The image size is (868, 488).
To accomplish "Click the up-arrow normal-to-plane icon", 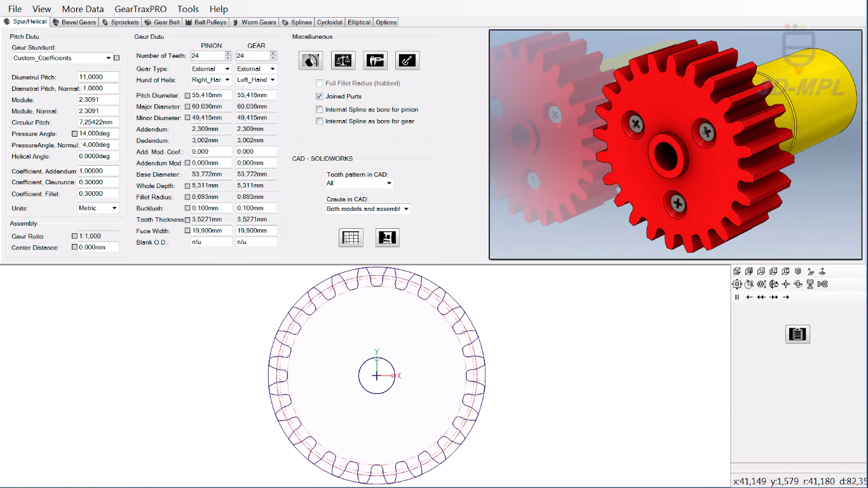I will click(822, 271).
